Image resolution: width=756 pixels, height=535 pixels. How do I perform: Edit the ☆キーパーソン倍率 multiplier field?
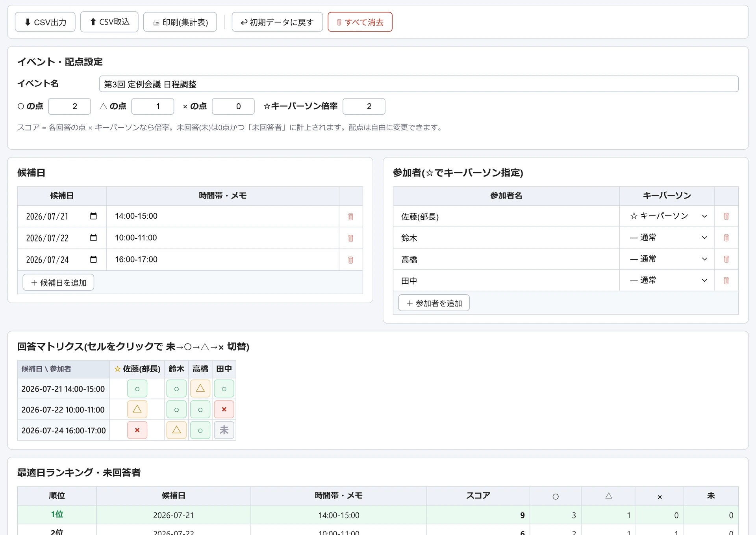[x=364, y=106]
